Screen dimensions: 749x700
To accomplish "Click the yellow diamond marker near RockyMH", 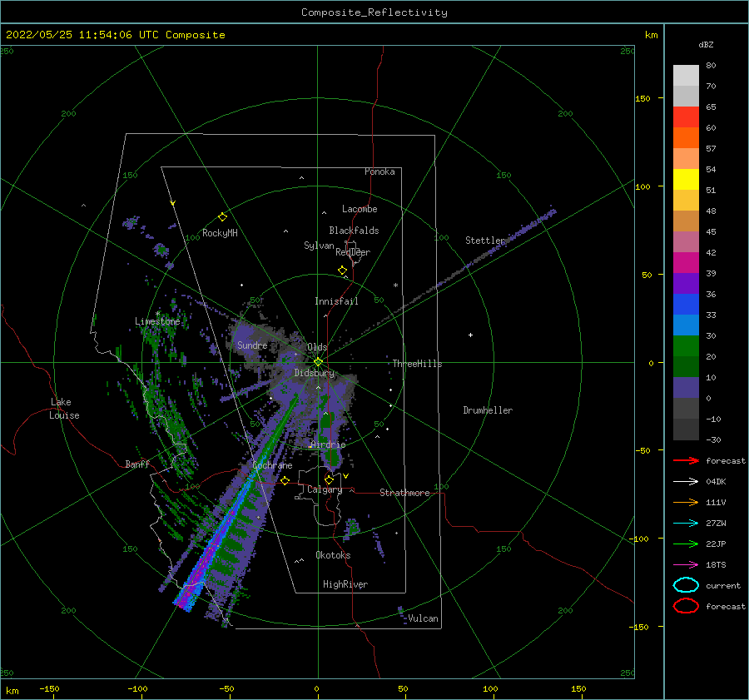I will (x=222, y=217).
